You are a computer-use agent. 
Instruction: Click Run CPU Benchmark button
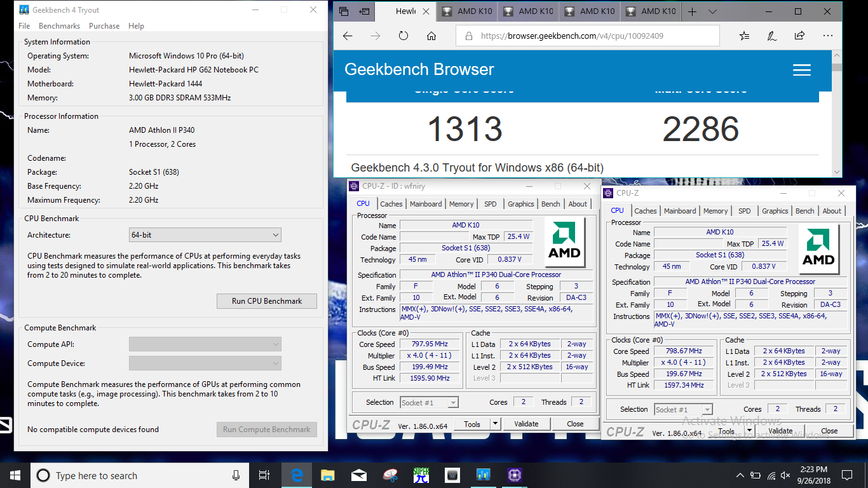click(267, 301)
